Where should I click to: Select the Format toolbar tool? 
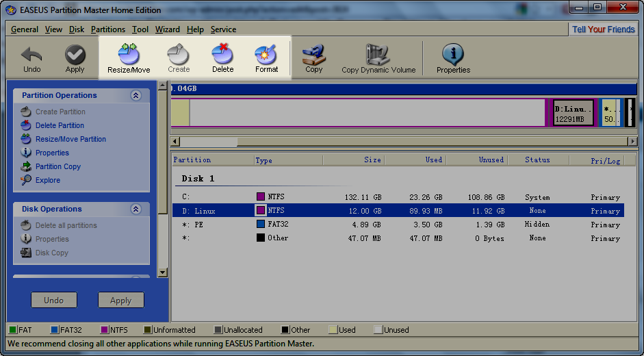pos(266,58)
